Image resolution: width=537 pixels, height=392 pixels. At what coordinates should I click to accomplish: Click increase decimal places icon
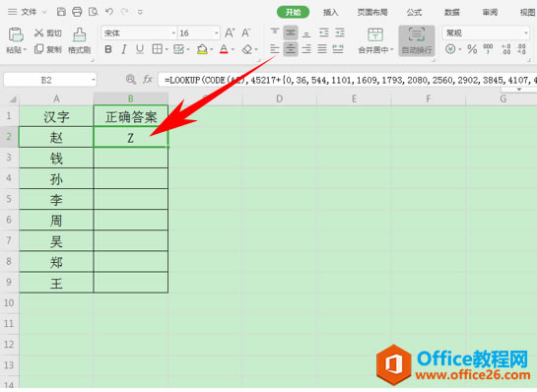click(505, 49)
